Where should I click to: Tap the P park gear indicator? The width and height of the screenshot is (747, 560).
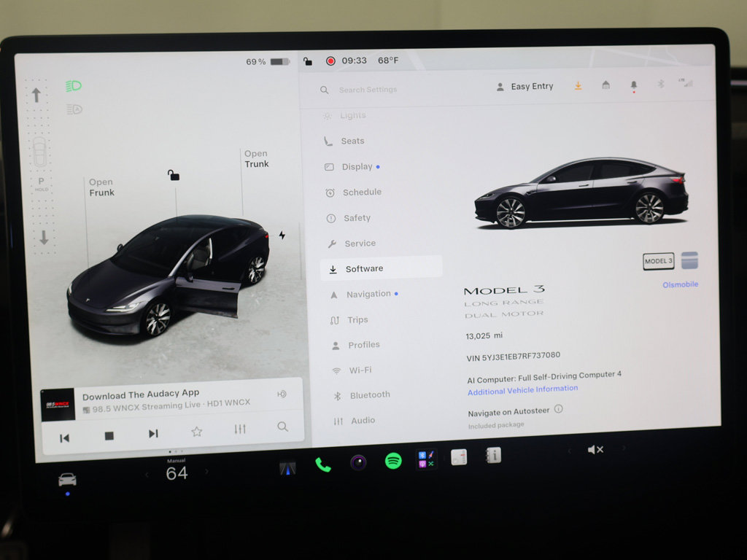click(42, 183)
